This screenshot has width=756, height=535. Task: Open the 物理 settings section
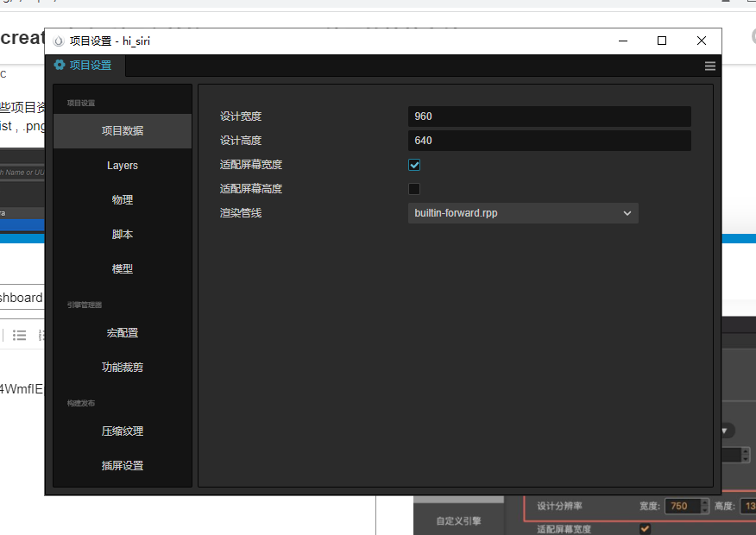(x=123, y=200)
